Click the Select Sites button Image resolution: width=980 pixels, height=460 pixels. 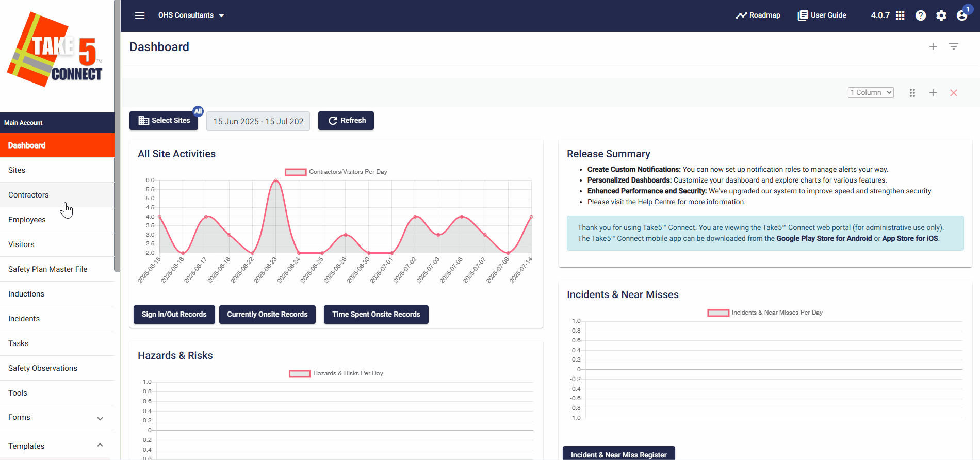coord(164,121)
